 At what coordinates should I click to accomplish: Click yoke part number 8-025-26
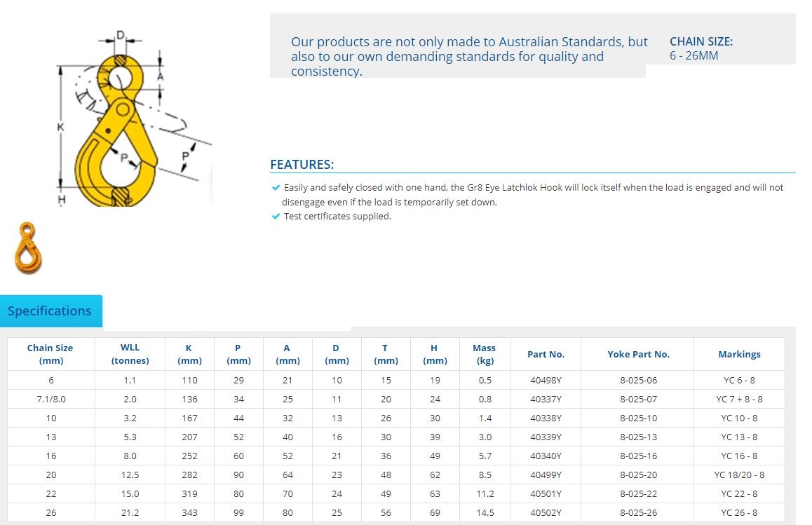pyautogui.click(x=638, y=513)
